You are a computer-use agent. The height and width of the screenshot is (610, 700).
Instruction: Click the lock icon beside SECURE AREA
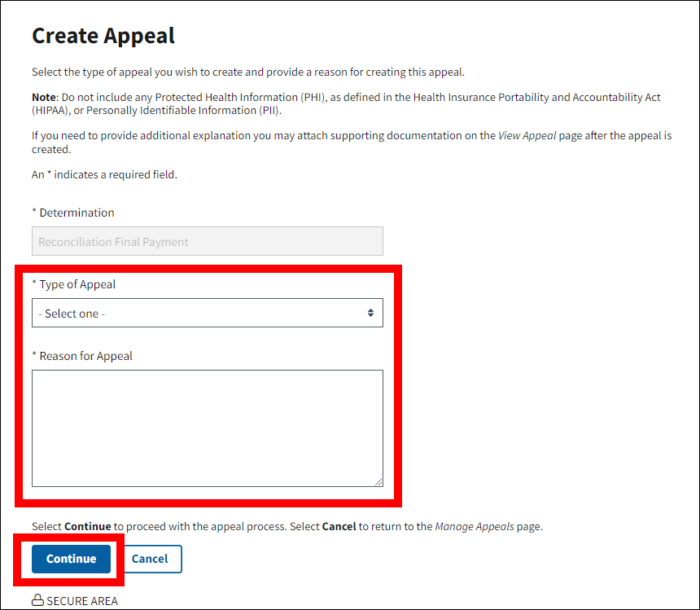(37, 601)
